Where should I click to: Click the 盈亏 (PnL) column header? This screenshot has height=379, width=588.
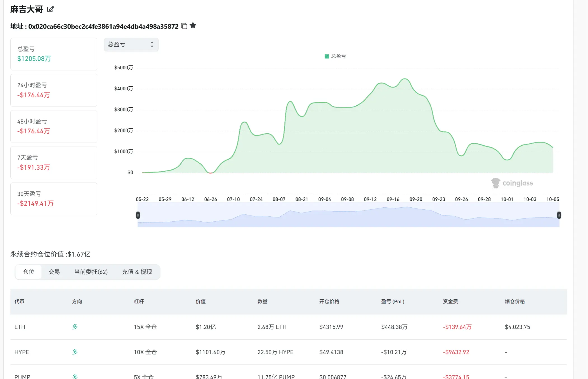pyautogui.click(x=393, y=302)
